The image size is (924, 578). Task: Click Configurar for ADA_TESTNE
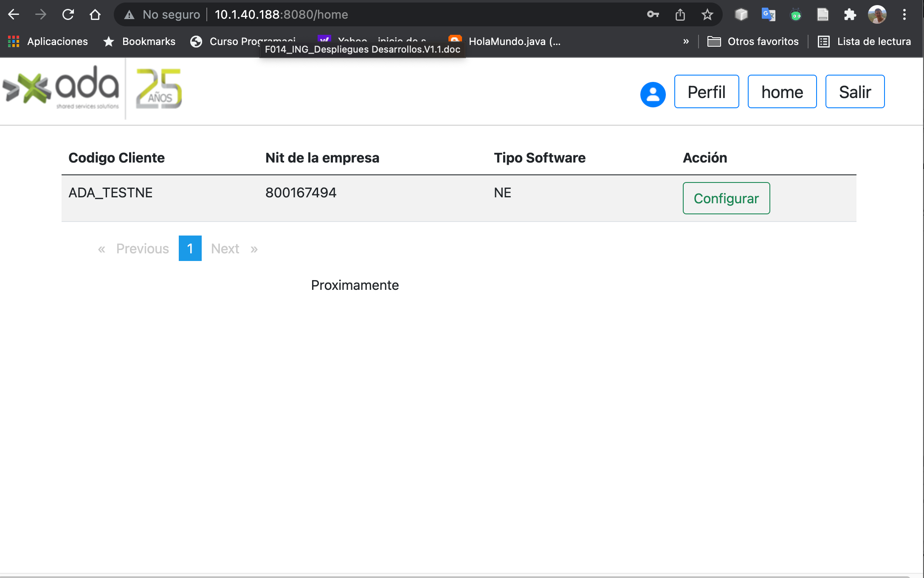tap(726, 198)
